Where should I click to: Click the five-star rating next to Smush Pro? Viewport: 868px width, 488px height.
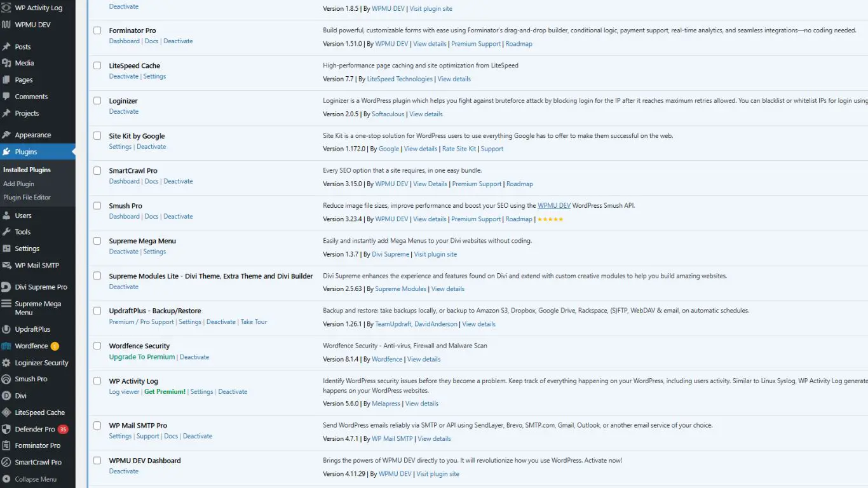coord(550,219)
